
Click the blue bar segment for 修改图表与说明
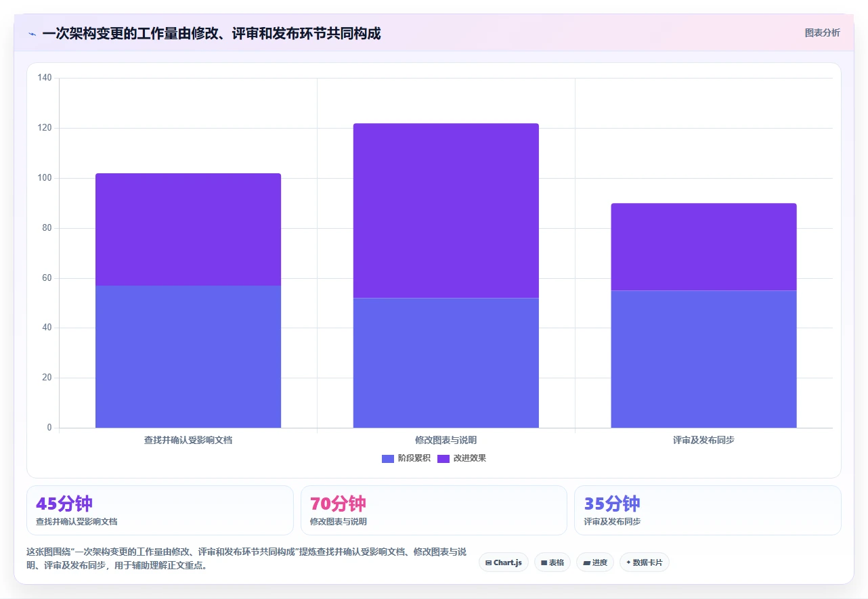[x=446, y=363]
